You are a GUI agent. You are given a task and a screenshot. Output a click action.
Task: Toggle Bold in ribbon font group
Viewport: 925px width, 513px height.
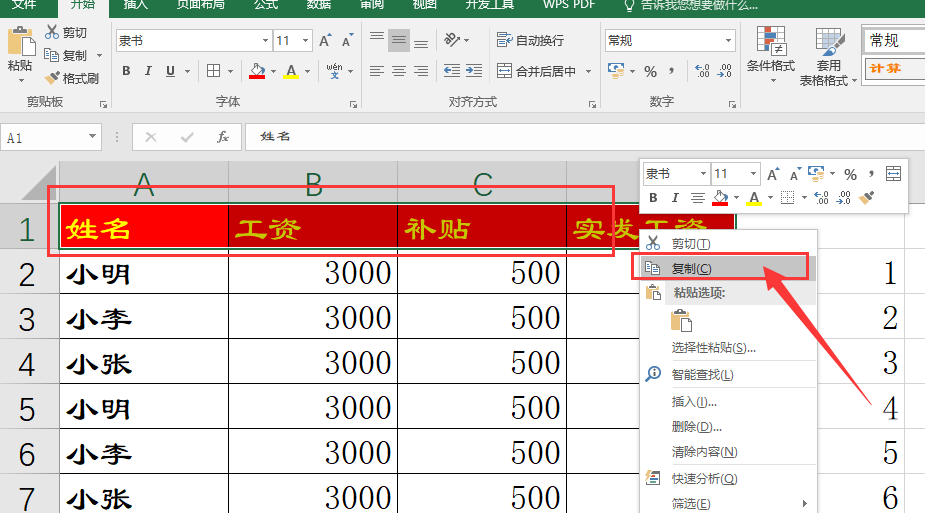[126, 71]
